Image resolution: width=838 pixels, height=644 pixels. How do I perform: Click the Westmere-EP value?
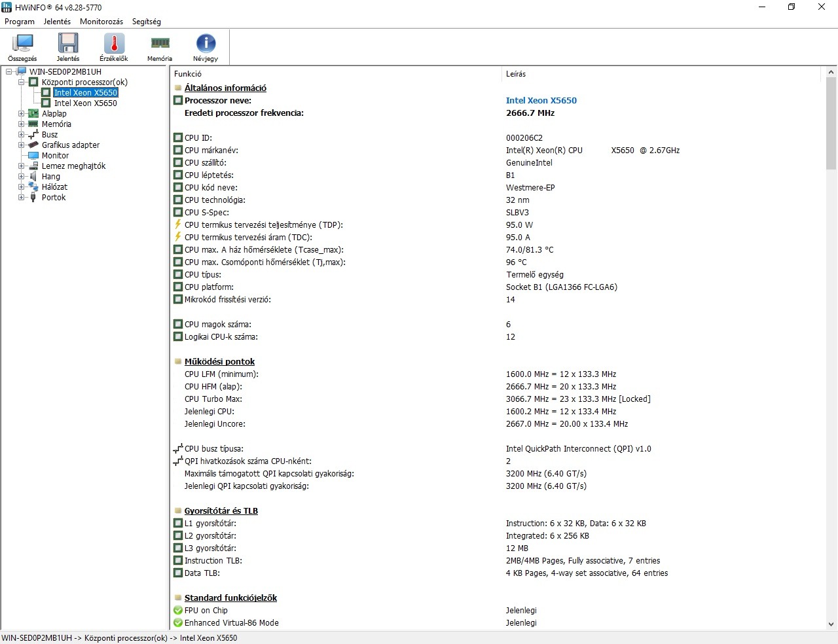[x=530, y=187]
